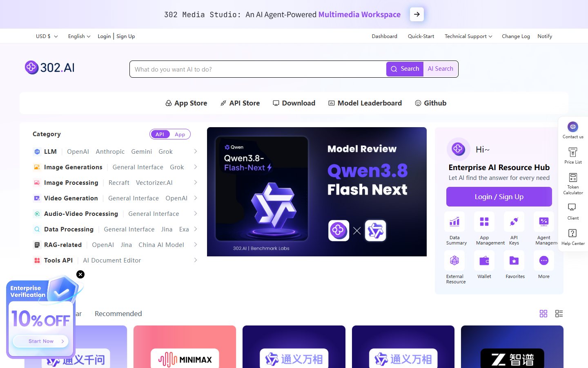Image resolution: width=588 pixels, height=368 pixels.
Task: Open Data Summary icon
Action: [x=454, y=222]
